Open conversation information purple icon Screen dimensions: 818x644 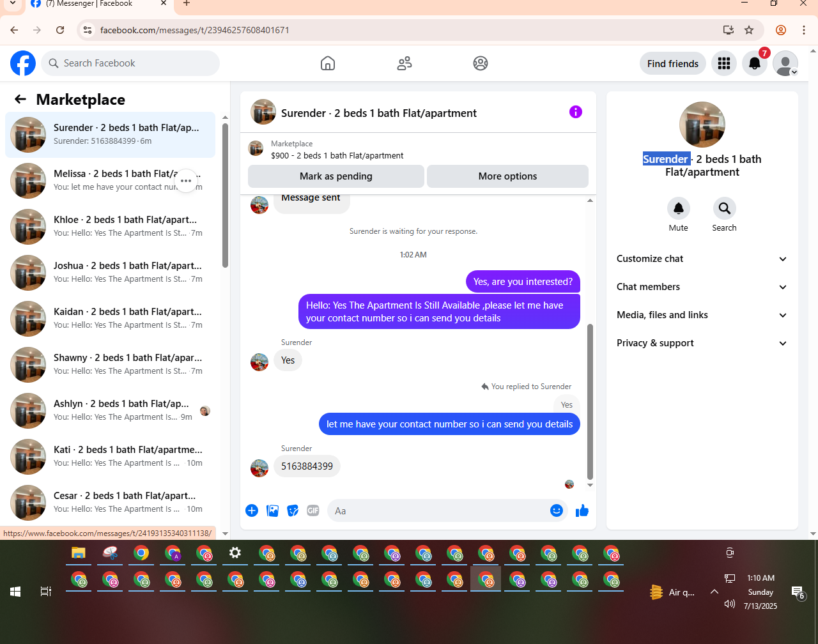point(576,112)
